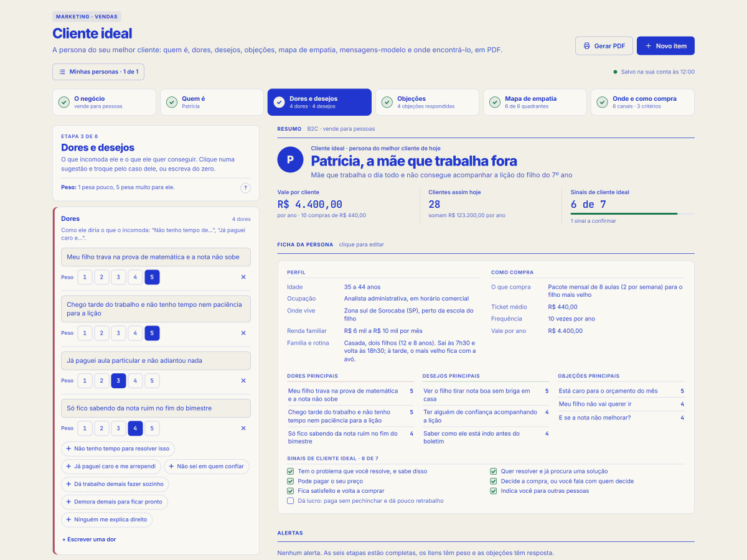Add suggestion 'Dá trabalho demais fazer sozinho'

pos(115,484)
